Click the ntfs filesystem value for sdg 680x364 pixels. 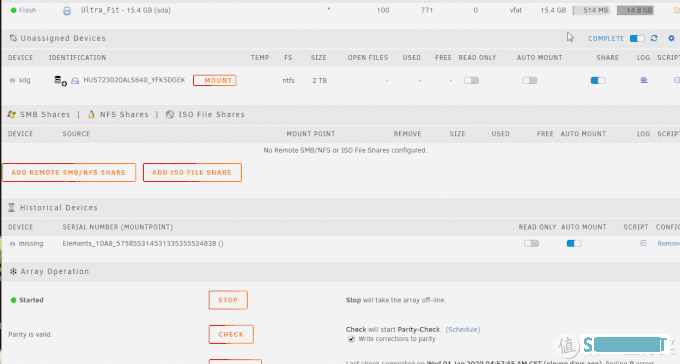pyautogui.click(x=288, y=80)
